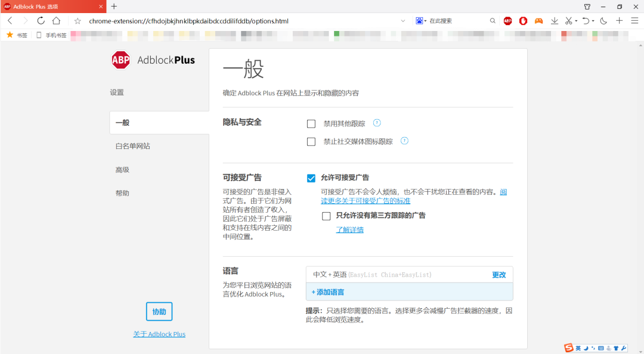Viewport: 644px width, 354px height.
Task: Close the Adblock Plus 选项 tab
Action: click(101, 7)
